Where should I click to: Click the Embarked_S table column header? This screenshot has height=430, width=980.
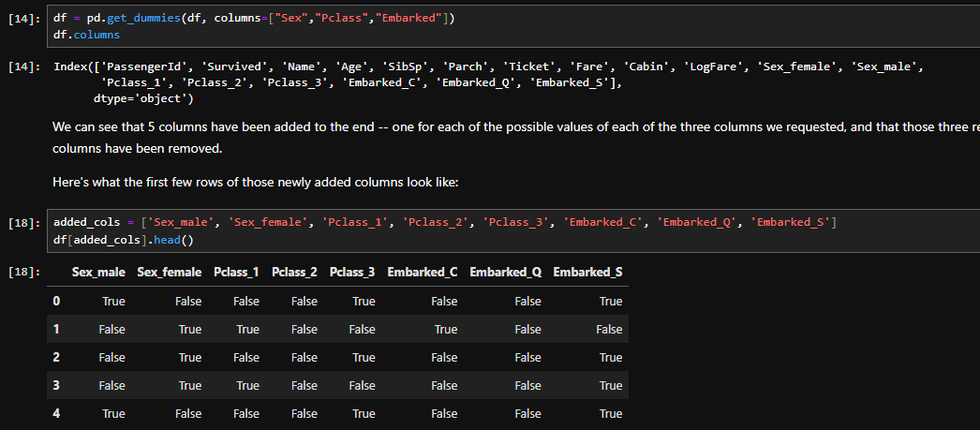(587, 273)
